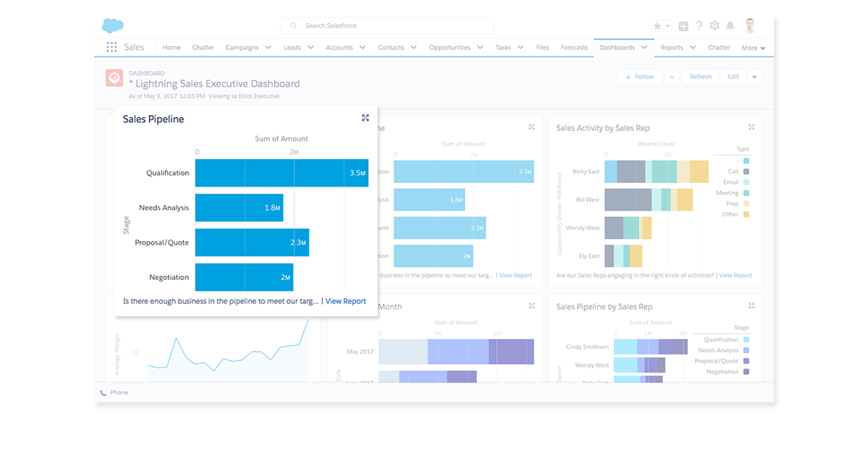Screen dimensions: 868x463
Task: Switch to the Forecasts tab
Action: coord(574,48)
